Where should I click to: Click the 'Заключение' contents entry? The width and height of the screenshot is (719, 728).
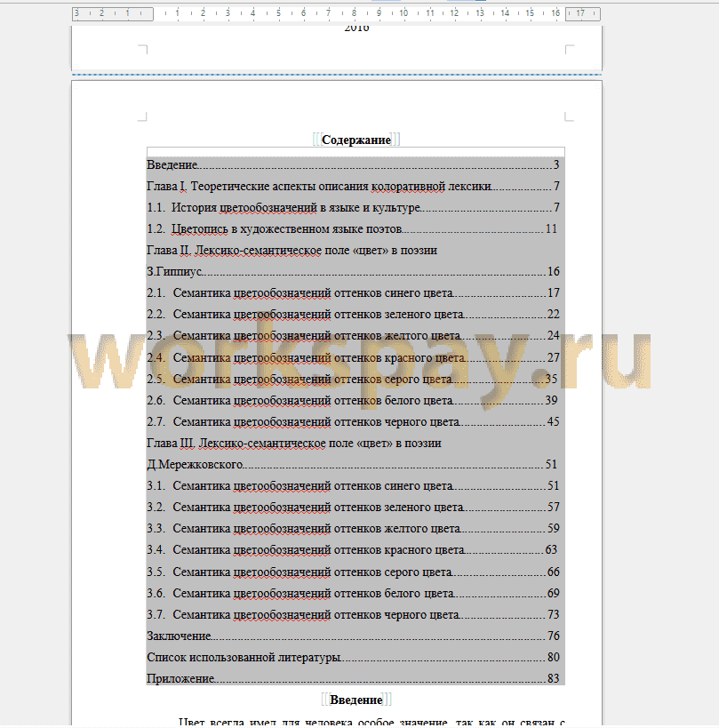click(x=353, y=636)
